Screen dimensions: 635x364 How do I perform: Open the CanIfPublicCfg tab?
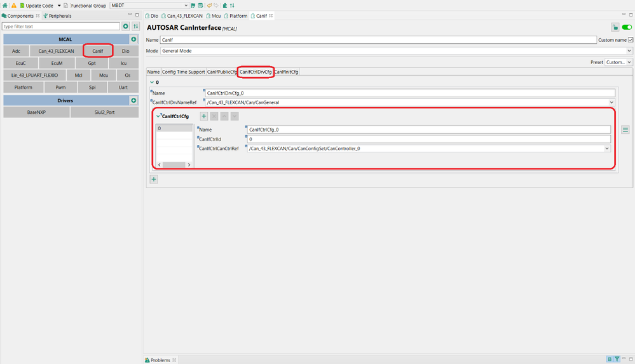point(222,72)
